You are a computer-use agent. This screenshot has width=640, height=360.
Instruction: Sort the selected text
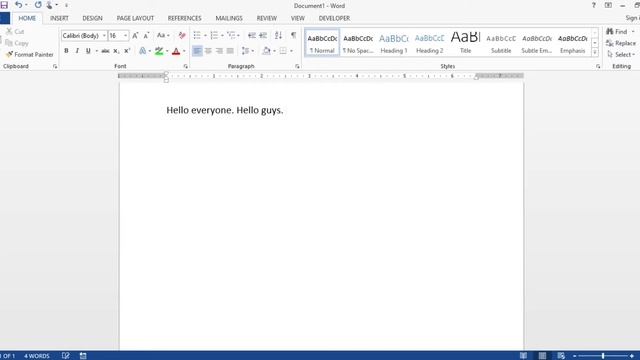(x=278, y=36)
